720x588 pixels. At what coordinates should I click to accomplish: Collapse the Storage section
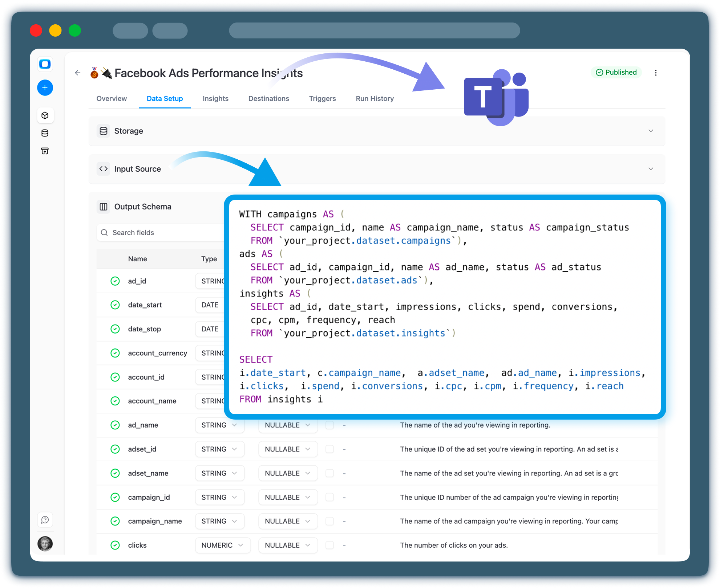[651, 131]
